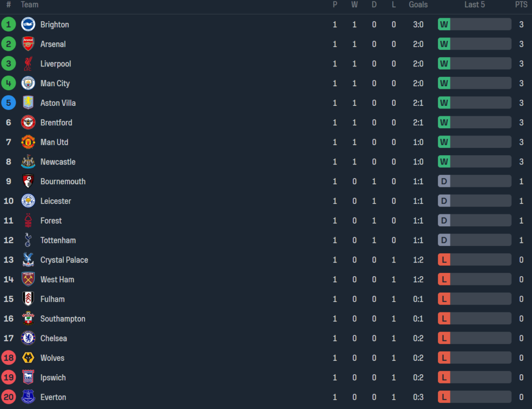Click Bournemouth's grey D form badge
This screenshot has width=532, height=409.
[444, 182]
